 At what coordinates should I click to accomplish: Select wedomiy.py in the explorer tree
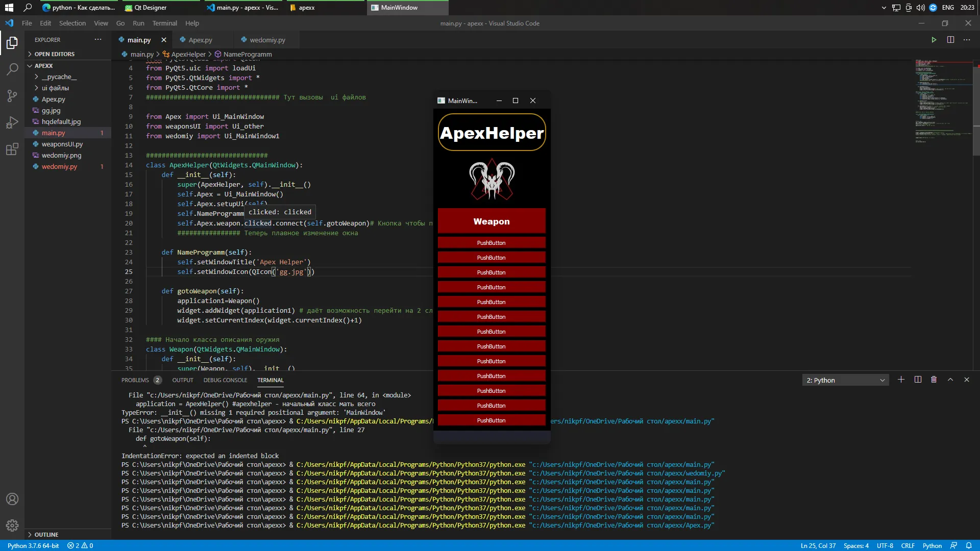(59, 167)
